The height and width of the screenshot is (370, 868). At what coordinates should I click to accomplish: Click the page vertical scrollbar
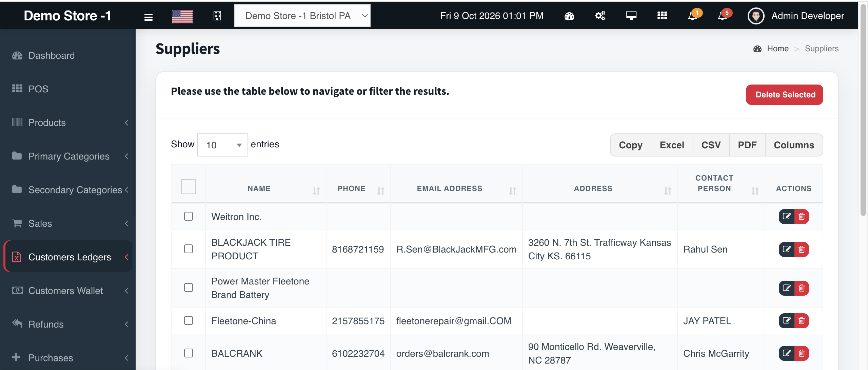(x=863, y=109)
